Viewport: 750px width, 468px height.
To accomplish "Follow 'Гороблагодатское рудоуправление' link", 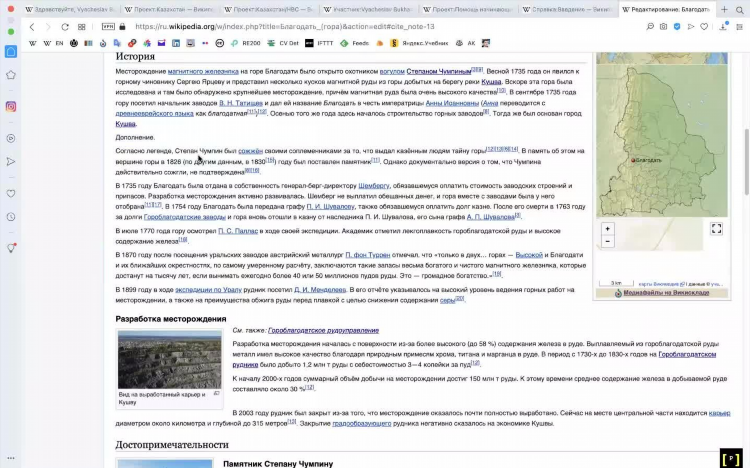I will click(x=323, y=331).
